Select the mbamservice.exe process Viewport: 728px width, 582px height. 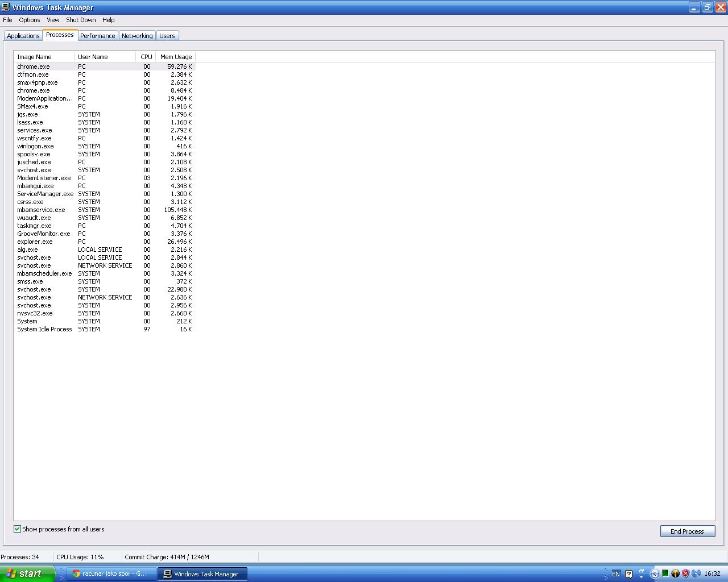105,210
